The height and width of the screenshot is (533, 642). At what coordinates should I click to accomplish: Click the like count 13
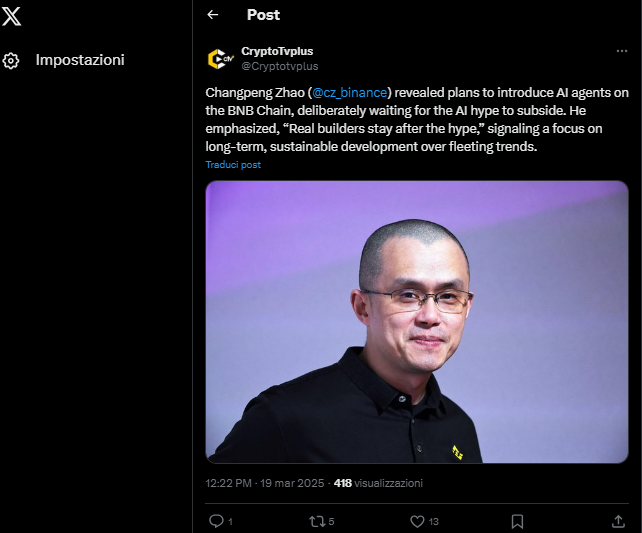point(434,521)
